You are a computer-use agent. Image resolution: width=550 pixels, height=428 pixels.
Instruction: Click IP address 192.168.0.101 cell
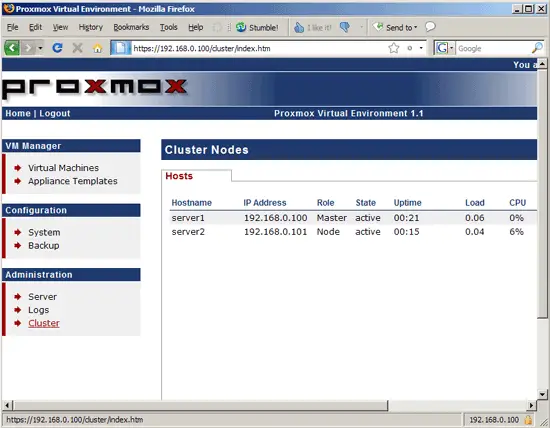click(276, 232)
